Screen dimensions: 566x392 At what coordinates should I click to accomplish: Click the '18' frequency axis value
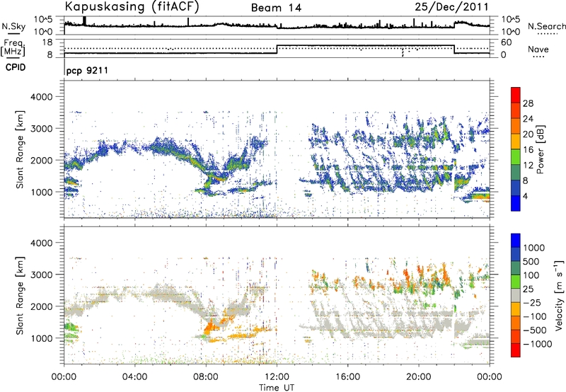coord(47,42)
